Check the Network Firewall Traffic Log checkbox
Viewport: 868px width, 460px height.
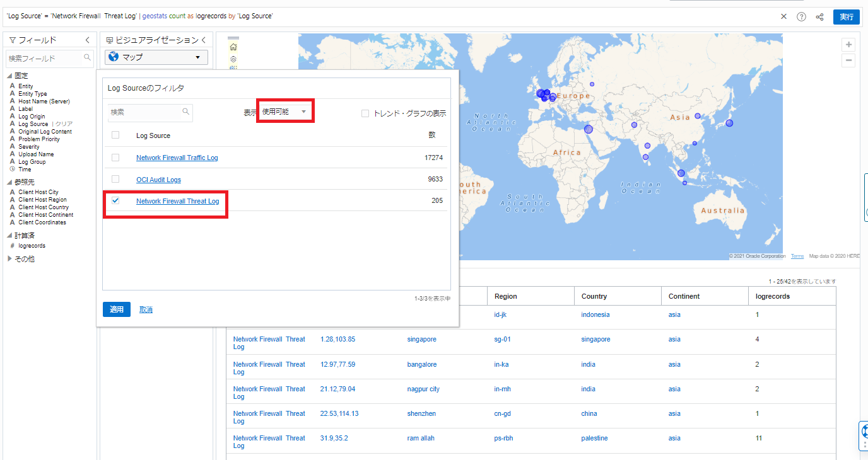(115, 158)
